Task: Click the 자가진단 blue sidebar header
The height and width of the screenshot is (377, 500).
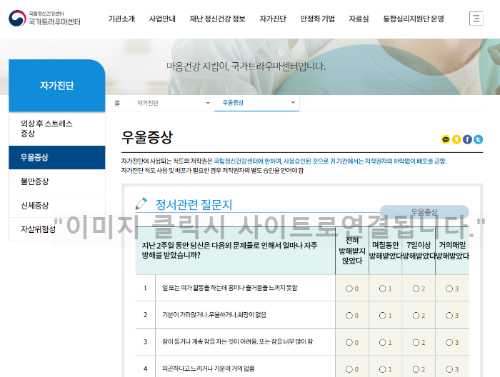Action: [x=57, y=85]
